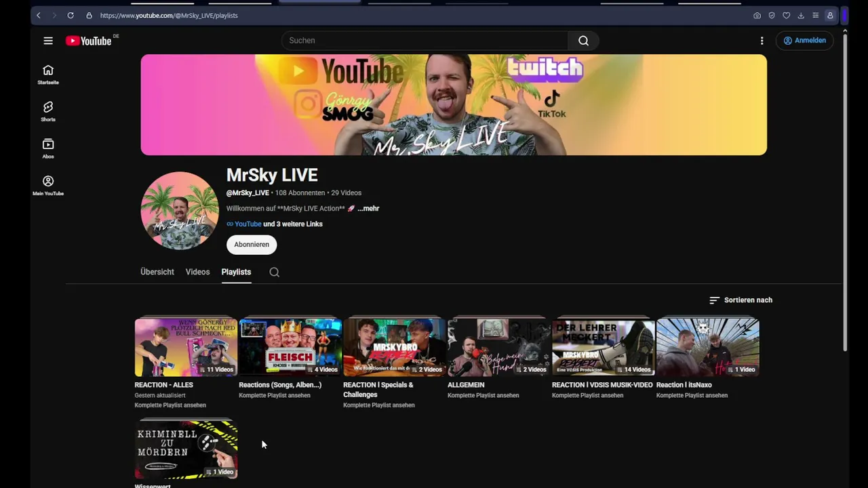Click the REACTION - ALLES playlist title

[164, 385]
